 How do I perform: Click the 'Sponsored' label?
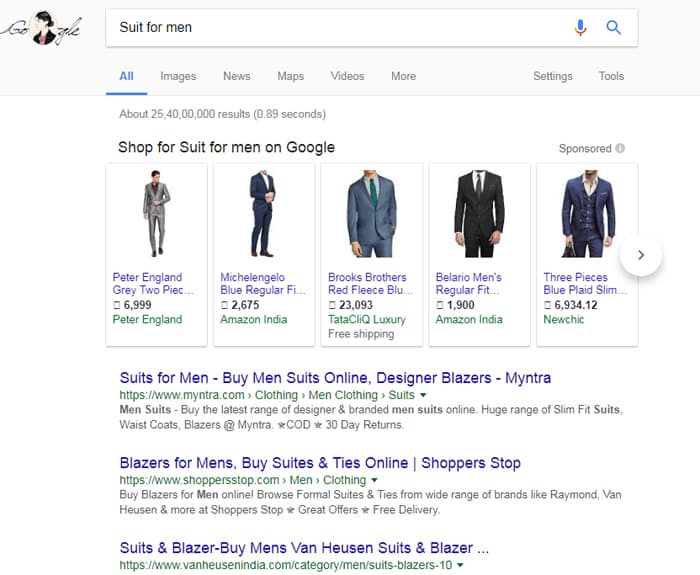point(585,148)
